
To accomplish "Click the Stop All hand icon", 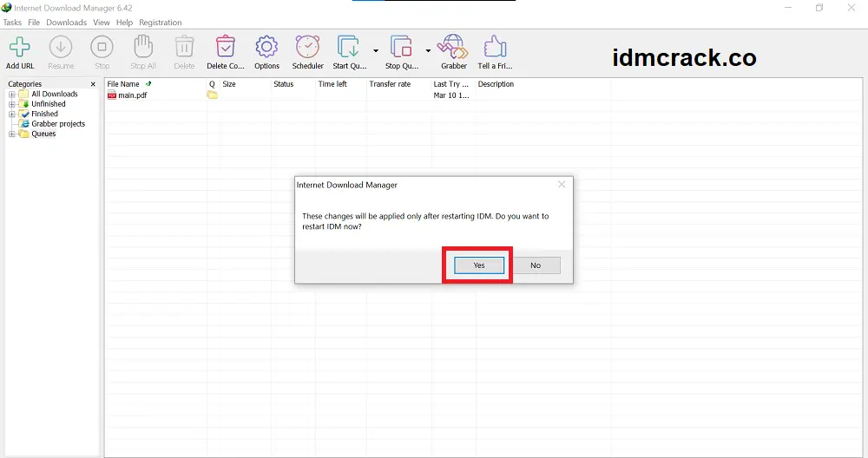I will click(143, 47).
